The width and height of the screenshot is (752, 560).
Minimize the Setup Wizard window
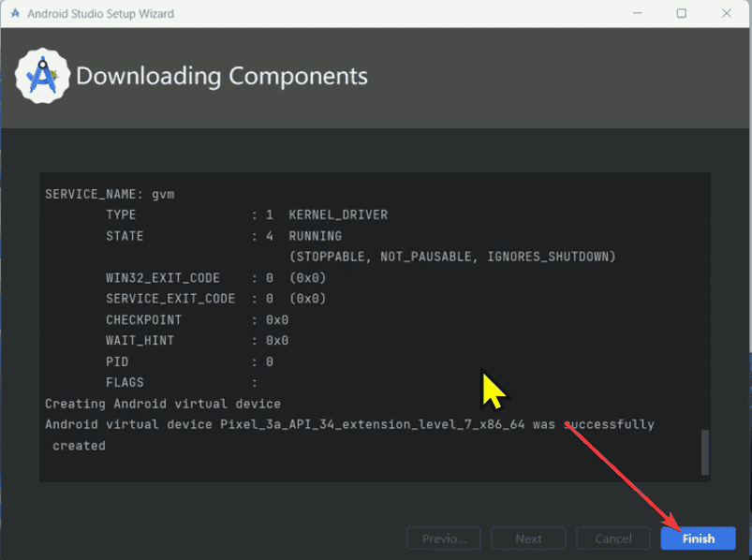pyautogui.click(x=638, y=14)
